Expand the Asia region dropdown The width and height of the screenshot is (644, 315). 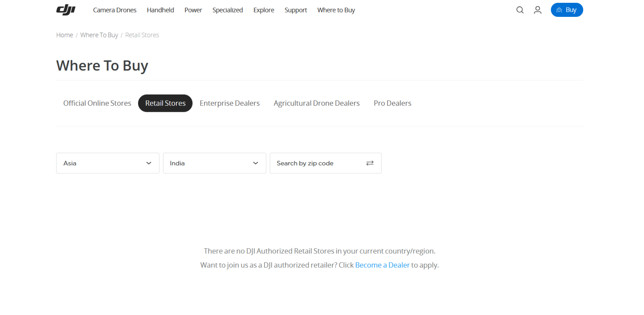108,163
